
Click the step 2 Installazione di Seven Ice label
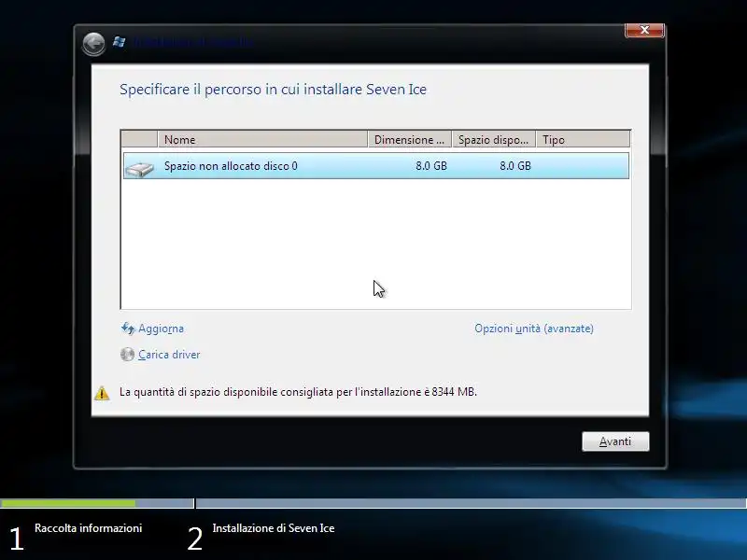point(274,528)
